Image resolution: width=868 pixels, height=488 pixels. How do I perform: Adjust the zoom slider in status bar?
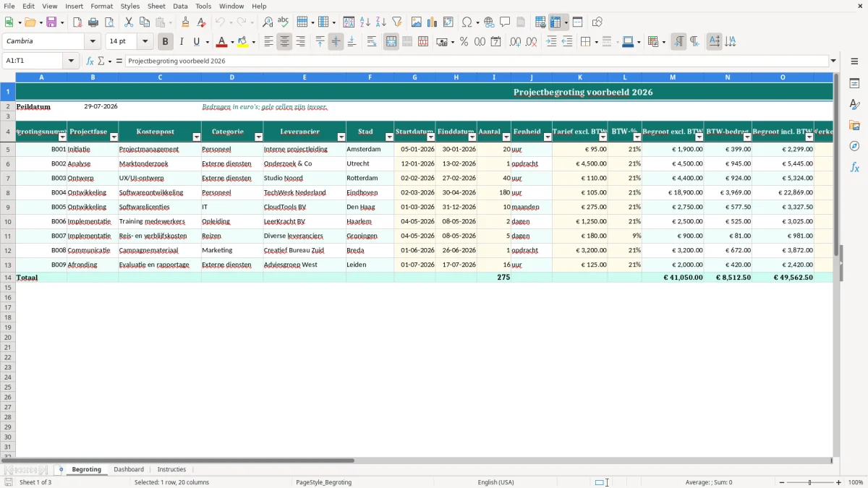point(809,482)
